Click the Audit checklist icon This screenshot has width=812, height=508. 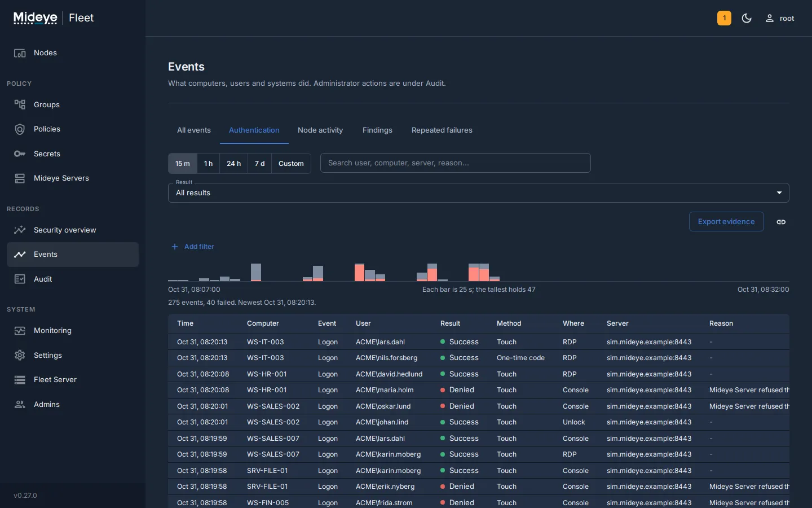pyautogui.click(x=20, y=279)
